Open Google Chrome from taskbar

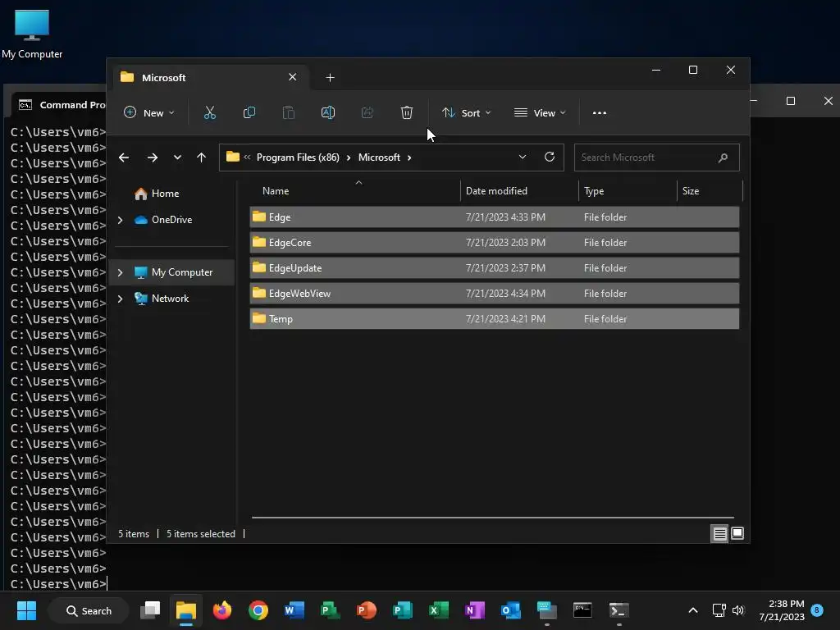point(258,610)
